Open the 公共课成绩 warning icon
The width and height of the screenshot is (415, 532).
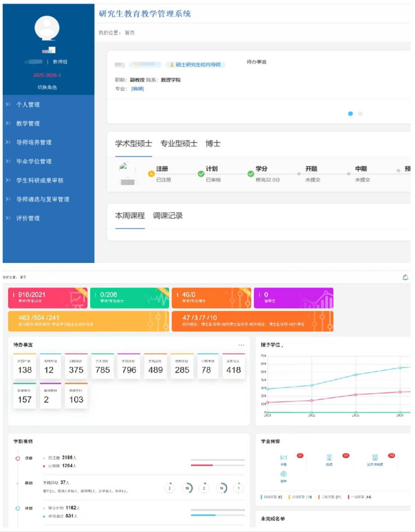(374, 458)
